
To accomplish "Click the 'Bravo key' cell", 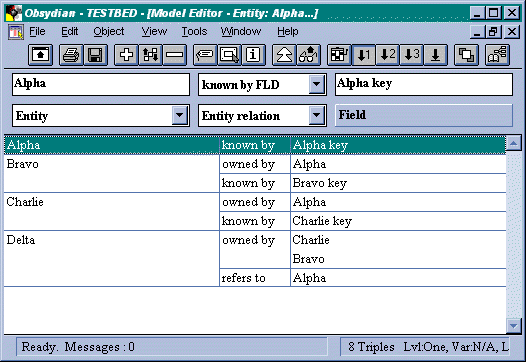I will pos(398,183).
